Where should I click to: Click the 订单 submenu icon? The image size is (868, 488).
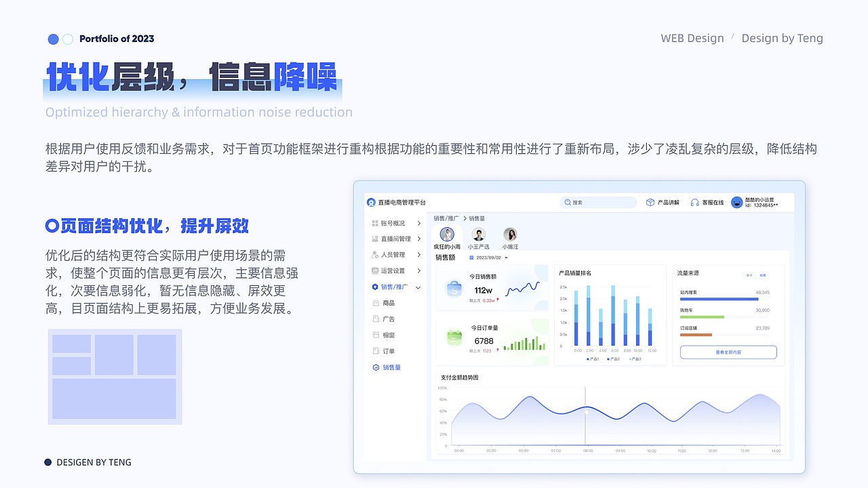[x=376, y=351]
